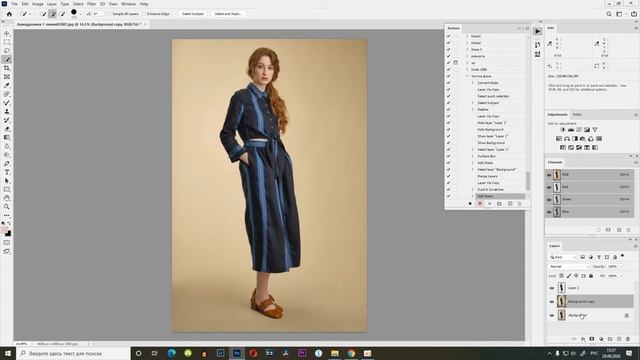
Task: Select the Move tool
Action: click(7, 33)
